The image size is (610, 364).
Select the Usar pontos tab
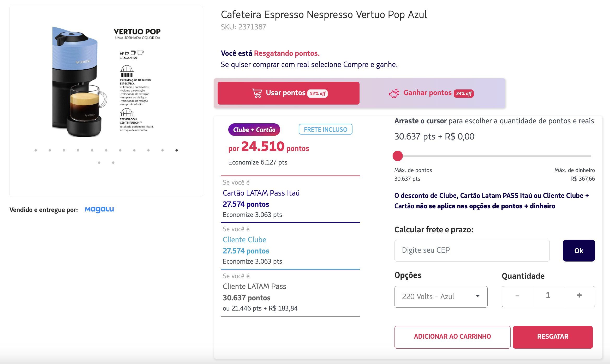click(288, 93)
